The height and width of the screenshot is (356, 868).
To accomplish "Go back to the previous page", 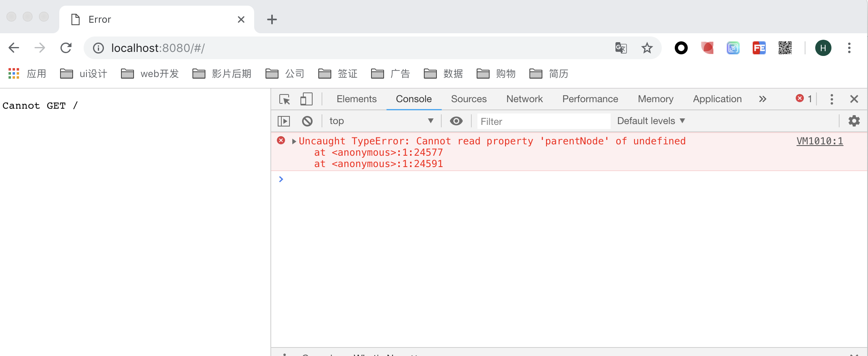I will 14,48.
